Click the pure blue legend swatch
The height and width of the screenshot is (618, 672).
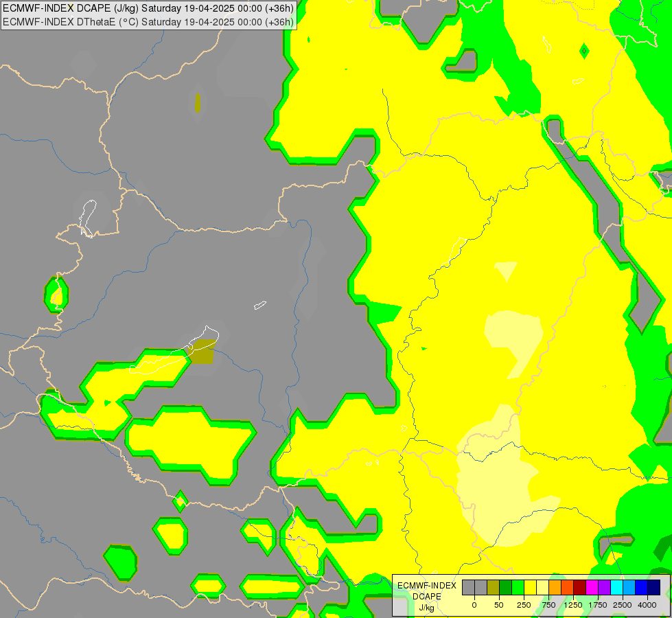(642, 587)
